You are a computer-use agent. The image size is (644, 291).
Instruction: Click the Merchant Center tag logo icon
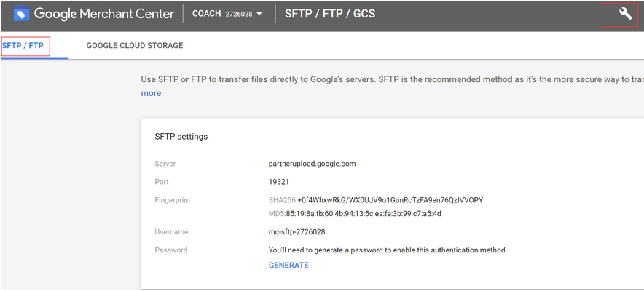(x=21, y=15)
